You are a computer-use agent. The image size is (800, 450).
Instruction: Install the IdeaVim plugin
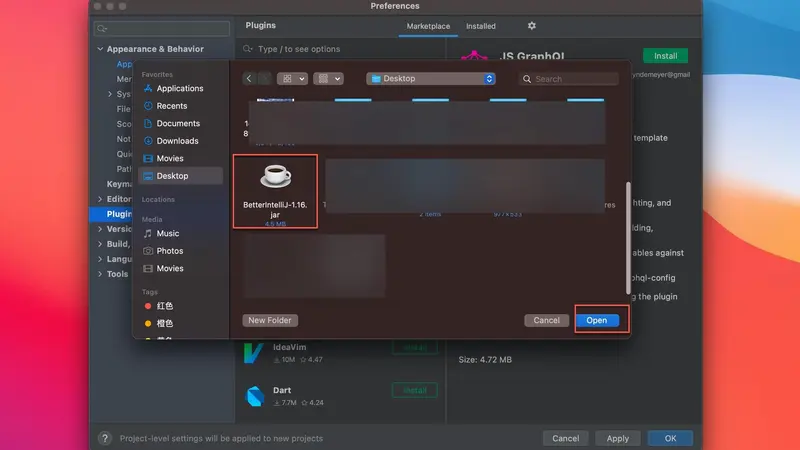(415, 347)
